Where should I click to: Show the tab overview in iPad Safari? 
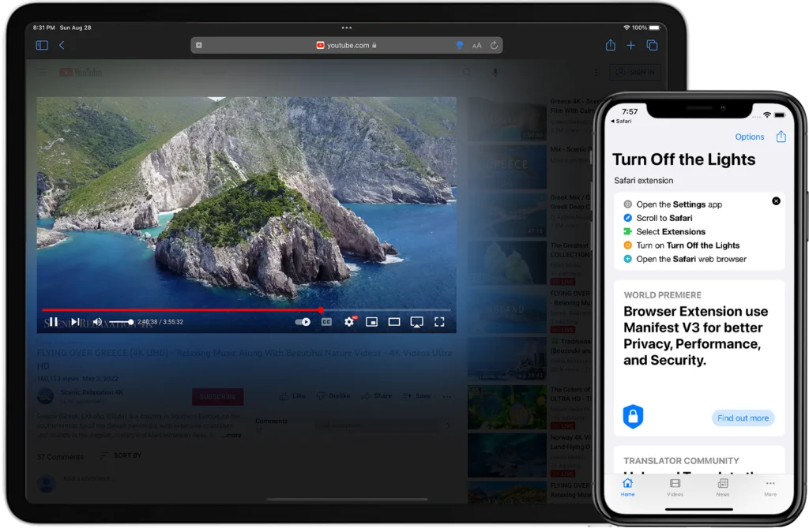click(x=652, y=45)
